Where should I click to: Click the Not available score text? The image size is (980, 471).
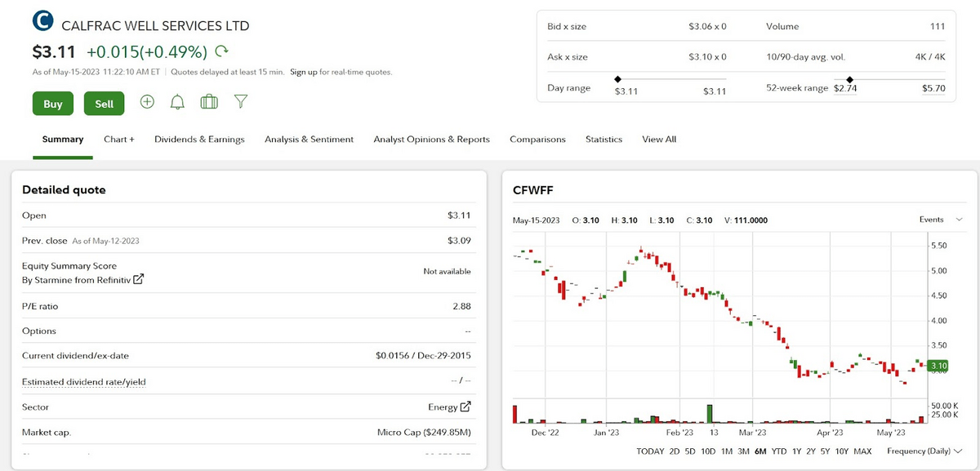[448, 272]
